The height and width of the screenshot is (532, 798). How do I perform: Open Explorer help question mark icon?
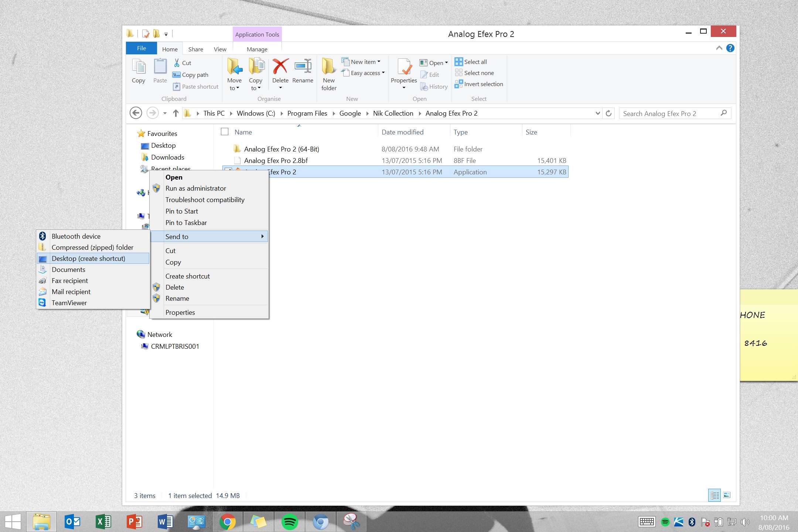coord(730,48)
